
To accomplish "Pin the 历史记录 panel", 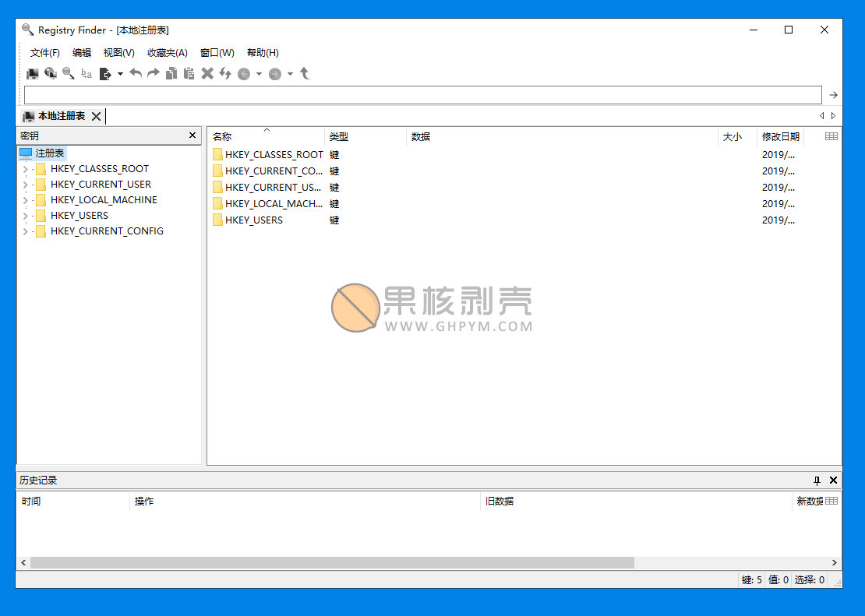I will pos(817,480).
